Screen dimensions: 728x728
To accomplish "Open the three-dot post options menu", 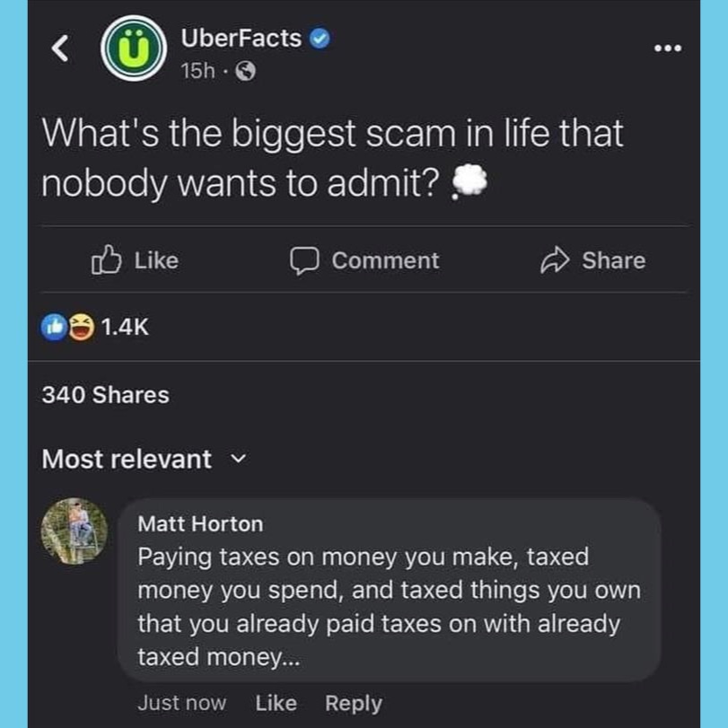I will click(667, 48).
